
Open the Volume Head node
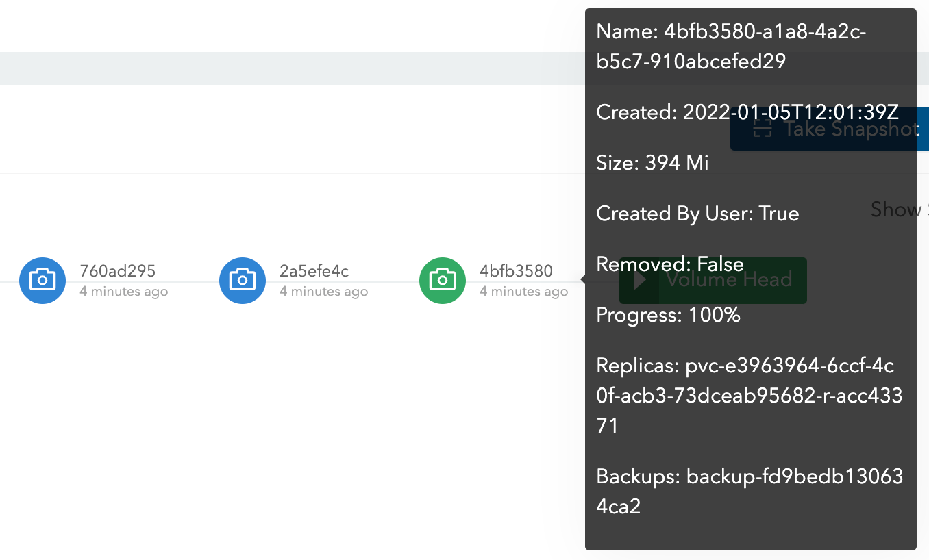(x=713, y=281)
